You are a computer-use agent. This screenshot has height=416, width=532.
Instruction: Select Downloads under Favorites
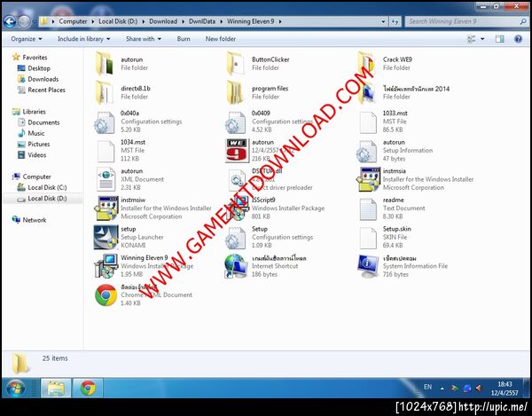click(43, 79)
